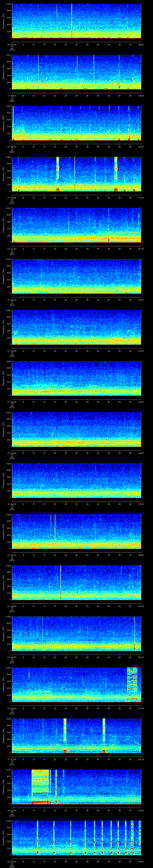Select the 21:52:00 start time label
153x868 pixels.
(12, 810)
